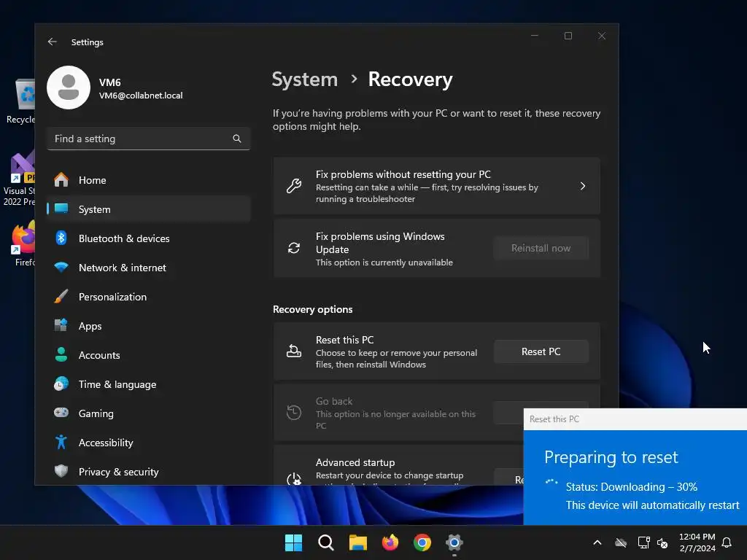This screenshot has height=560, width=747.
Task: Click the search magnifier in Find a setting
Action: coord(237,139)
